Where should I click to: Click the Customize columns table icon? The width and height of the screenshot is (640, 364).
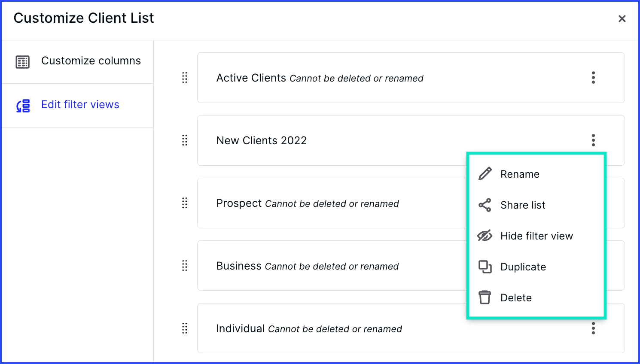click(23, 62)
